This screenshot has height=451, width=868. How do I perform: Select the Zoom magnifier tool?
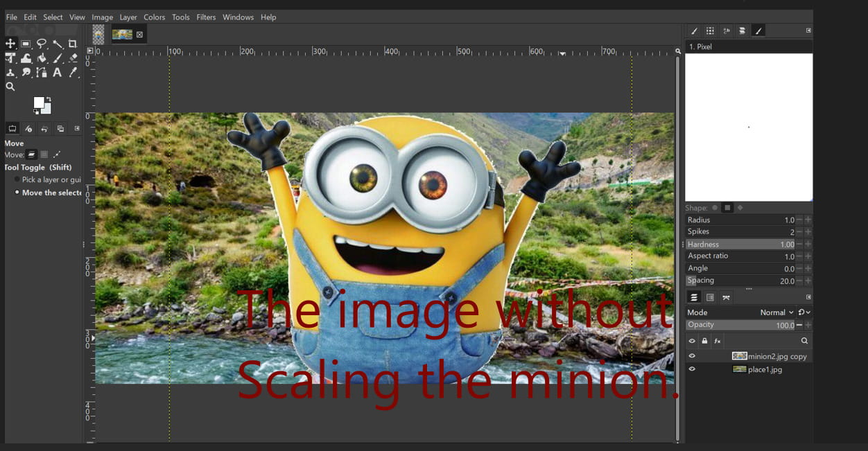[10, 87]
